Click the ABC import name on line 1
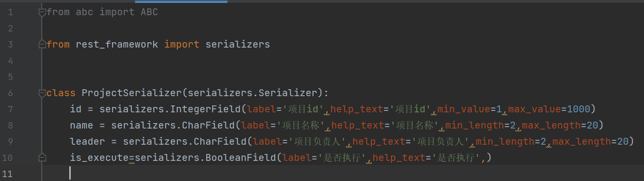Screen dimensions: 644x181 pos(149,12)
